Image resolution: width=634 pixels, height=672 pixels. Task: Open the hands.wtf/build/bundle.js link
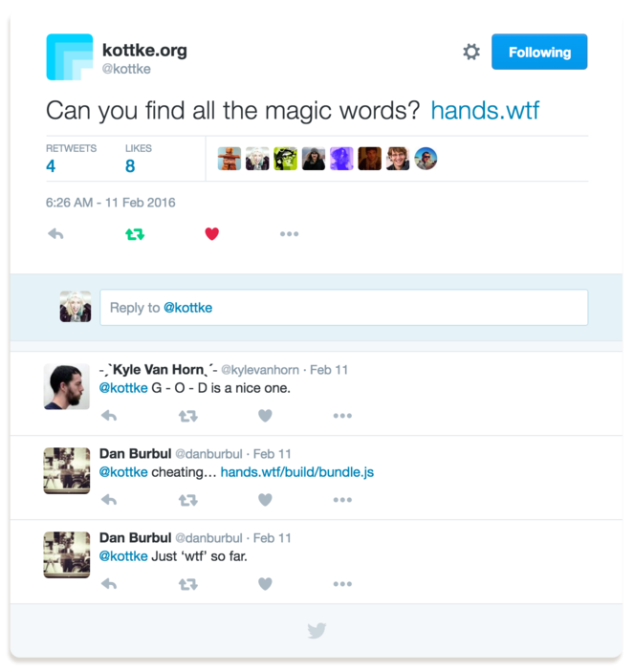tap(297, 472)
